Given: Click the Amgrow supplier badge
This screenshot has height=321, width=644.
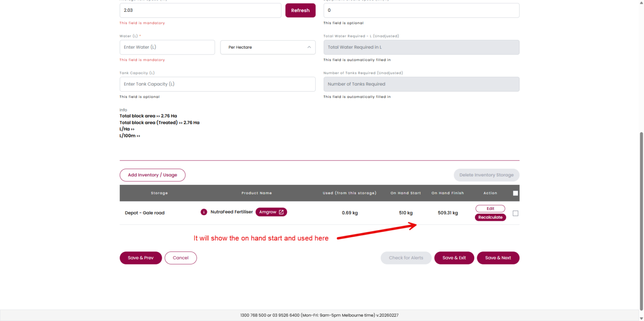Looking at the screenshot, I should point(267,212).
